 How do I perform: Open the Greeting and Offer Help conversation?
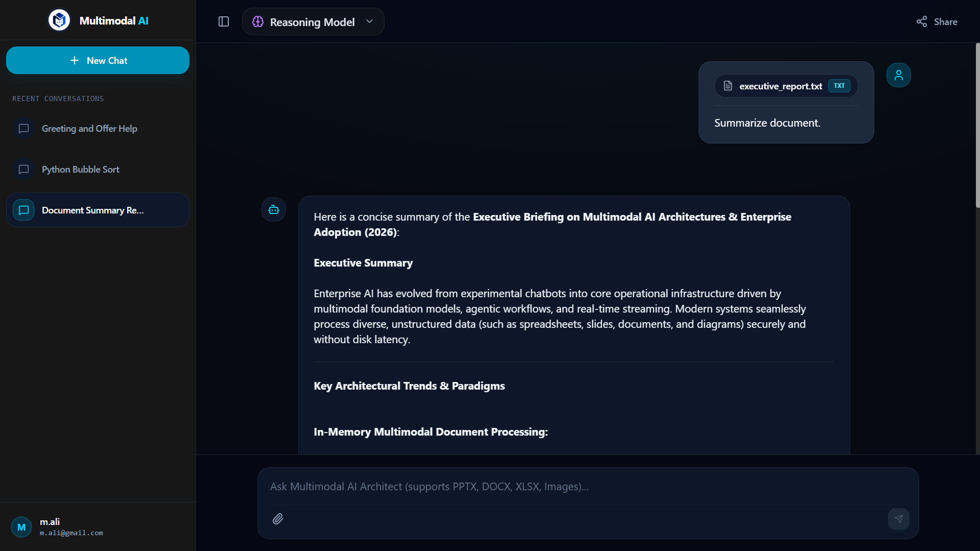point(98,129)
